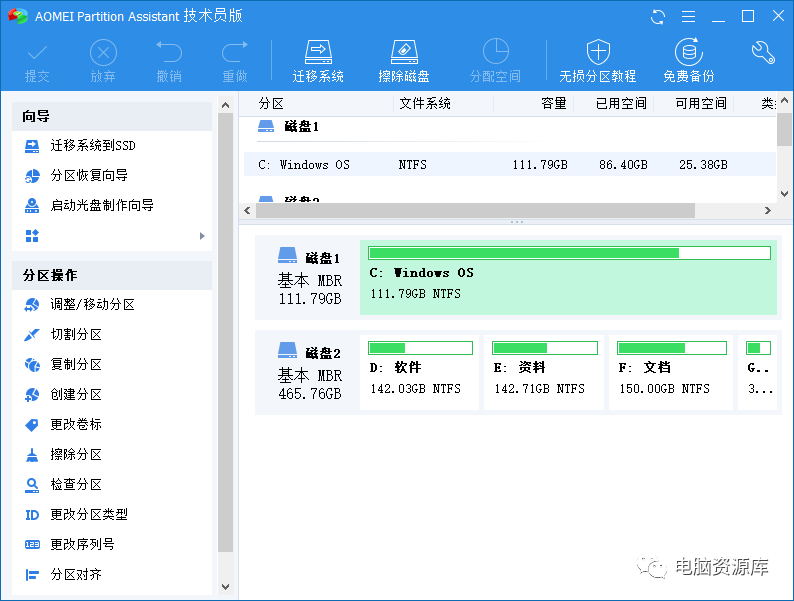This screenshot has height=601, width=794.
Task: Click the 分区 column header
Action: (x=271, y=104)
